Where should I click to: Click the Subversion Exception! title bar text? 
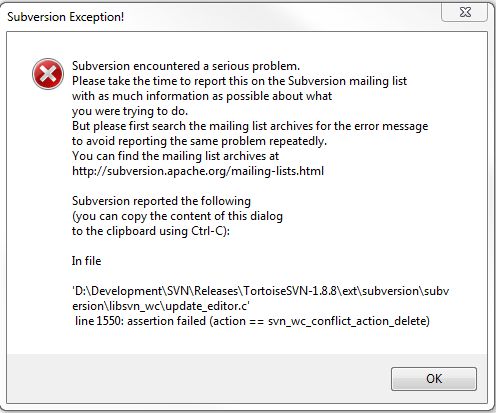pyautogui.click(x=66, y=17)
